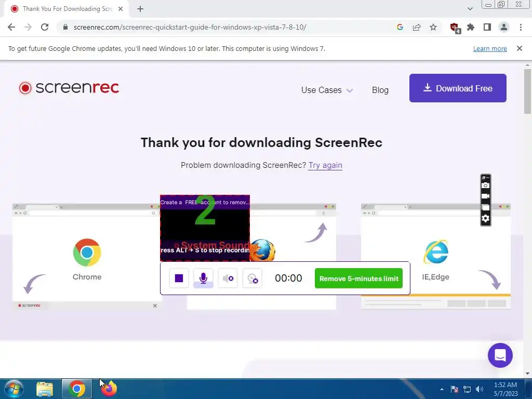Dismiss the Windows 7 update notice
532x399 pixels.
pyautogui.click(x=520, y=48)
